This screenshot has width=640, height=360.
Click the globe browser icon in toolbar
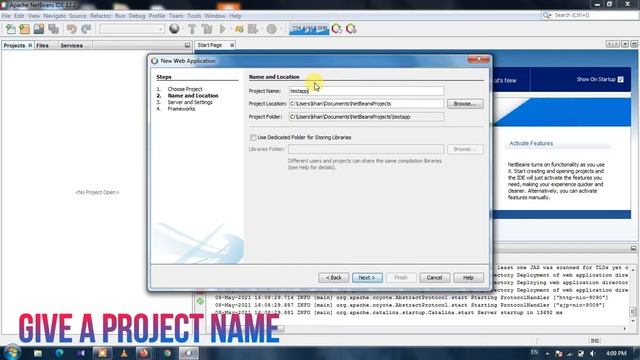tap(174, 29)
